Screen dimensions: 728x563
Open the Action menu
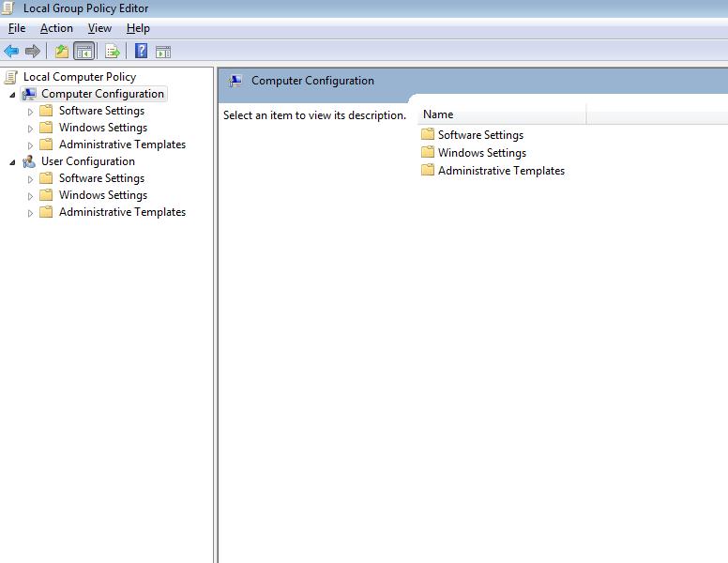point(56,28)
